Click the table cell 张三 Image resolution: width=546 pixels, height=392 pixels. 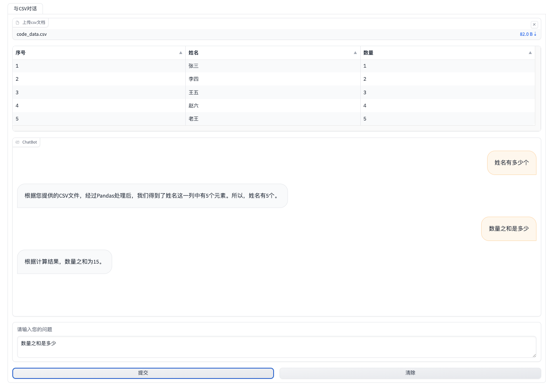(273, 66)
